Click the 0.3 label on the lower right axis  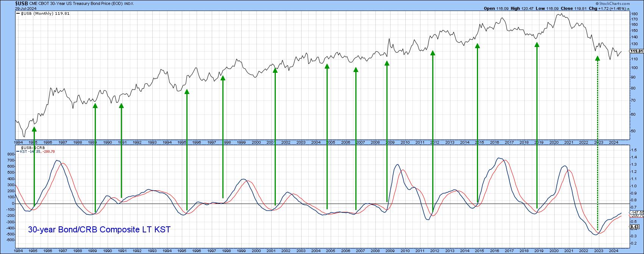point(635,236)
